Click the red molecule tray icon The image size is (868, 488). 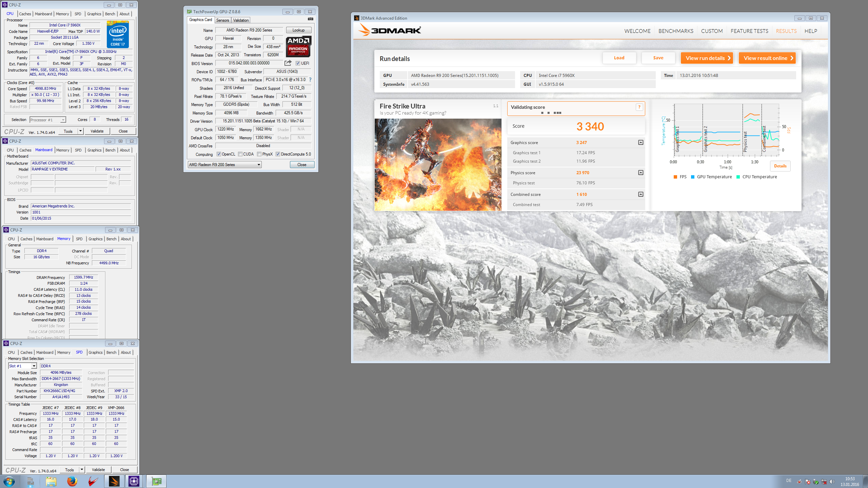(800, 482)
